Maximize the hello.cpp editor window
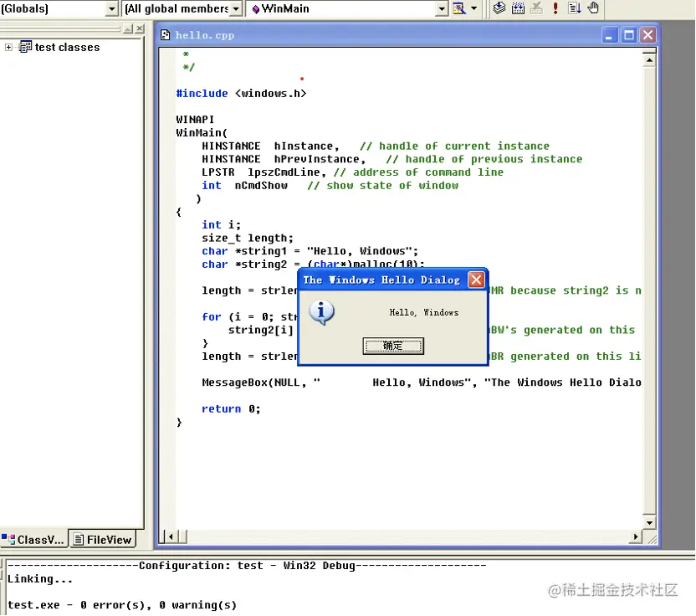 [628, 34]
